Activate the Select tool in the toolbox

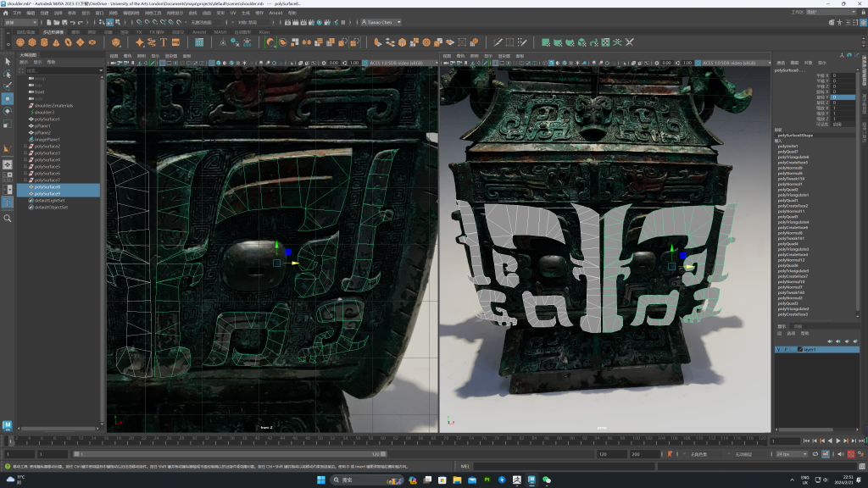click(7, 61)
